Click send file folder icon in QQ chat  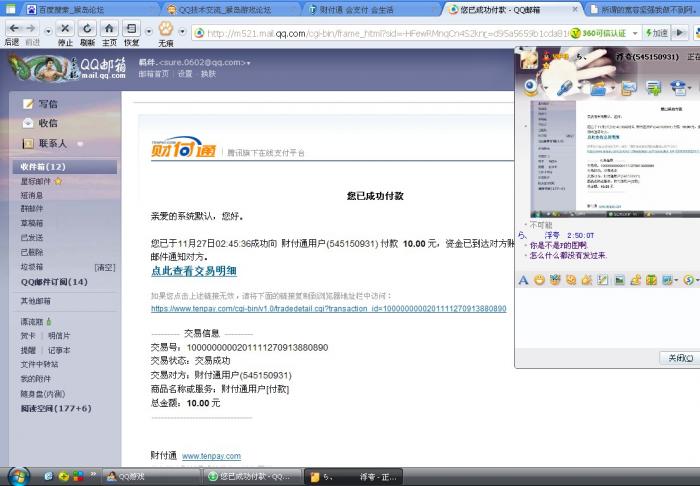tap(598, 88)
